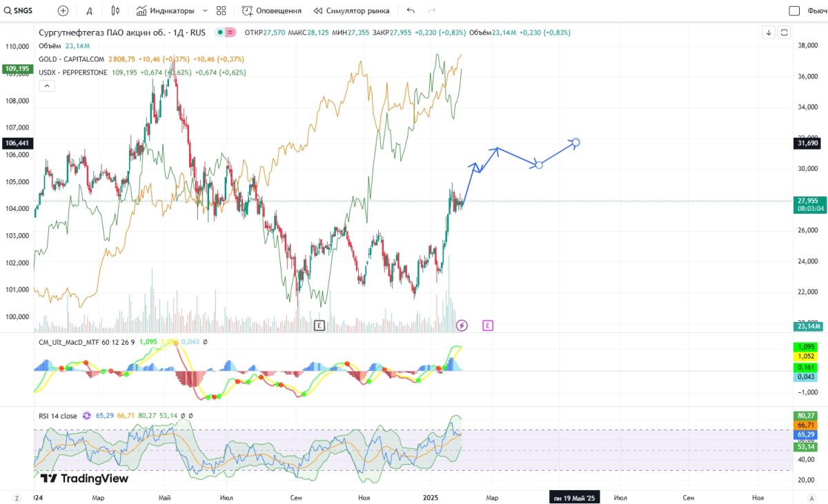
Task: Open purple lightning event marker
Action: (x=462, y=325)
